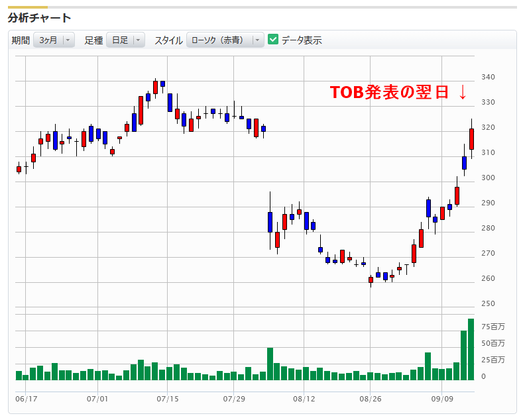
Task: Click the last red candlestick near 320
Action: coord(472,139)
